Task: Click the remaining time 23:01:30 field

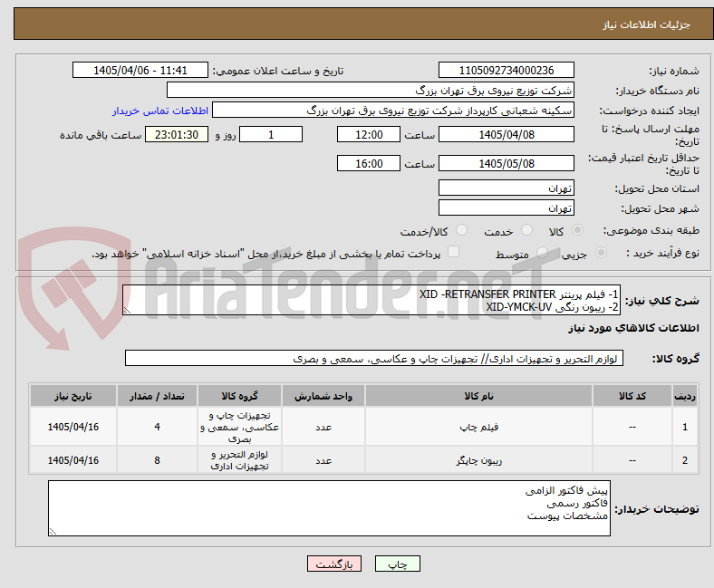Action: pos(177,134)
